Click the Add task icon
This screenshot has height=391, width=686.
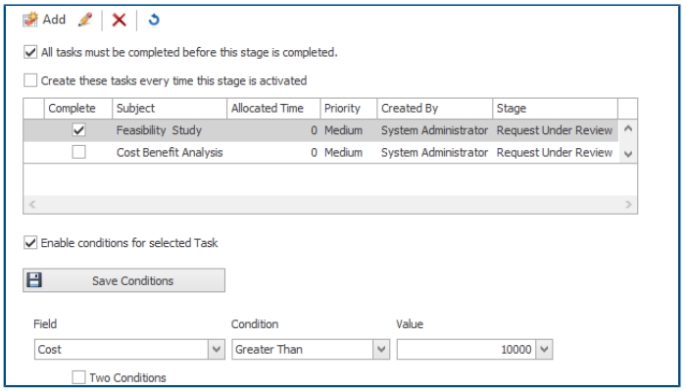tap(30, 20)
